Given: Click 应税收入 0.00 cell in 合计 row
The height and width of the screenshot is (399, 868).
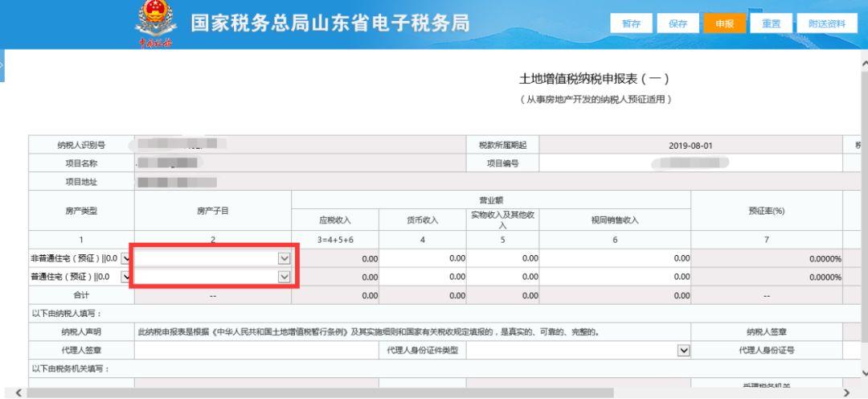Looking at the screenshot, I should tap(335, 295).
